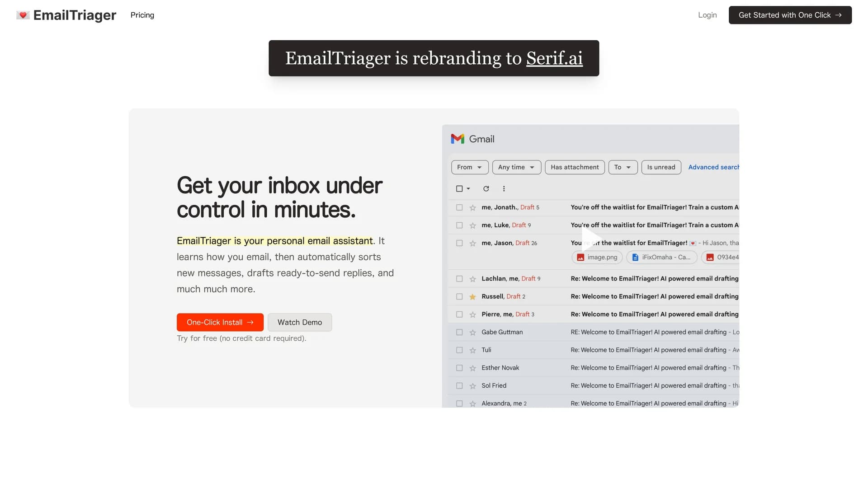Follow the Serif.ai rebranding link

pyautogui.click(x=554, y=58)
